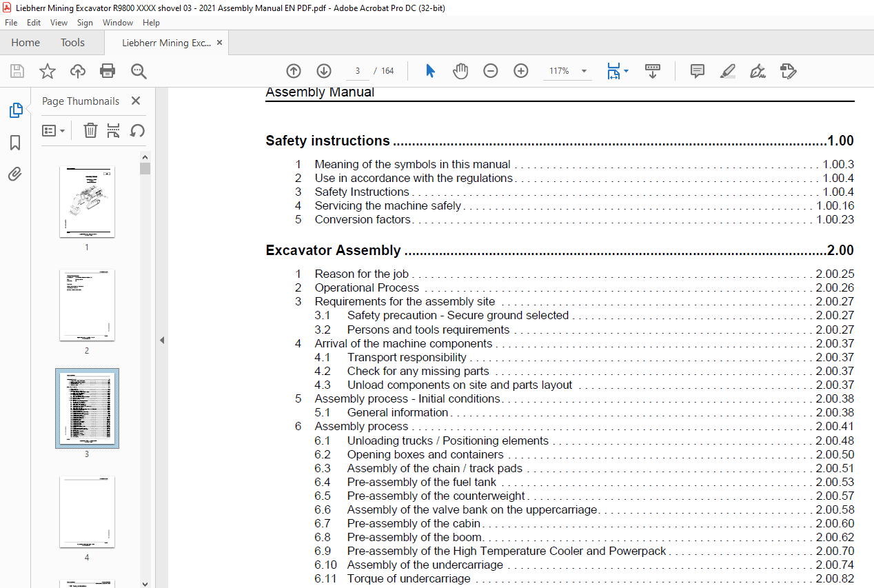Choose the arrow Selection tool
Screen dimensions: 874x588
(x=430, y=71)
